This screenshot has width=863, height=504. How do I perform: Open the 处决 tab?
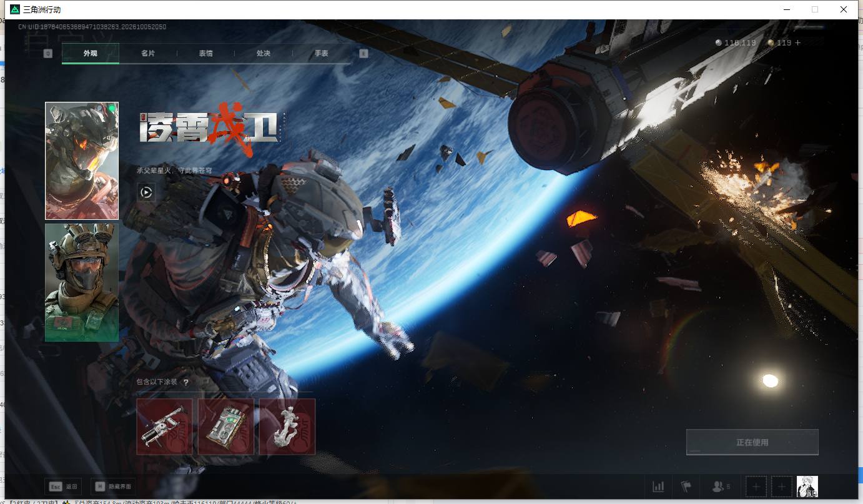[263, 54]
